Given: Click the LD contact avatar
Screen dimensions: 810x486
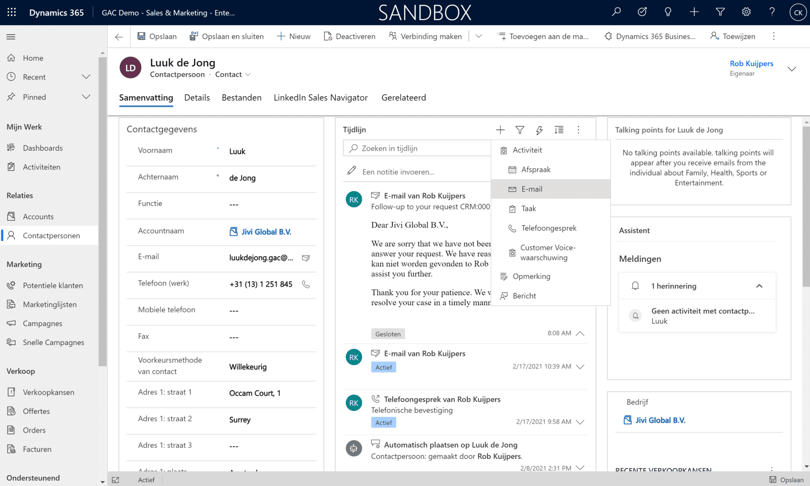Looking at the screenshot, I should 130,68.
